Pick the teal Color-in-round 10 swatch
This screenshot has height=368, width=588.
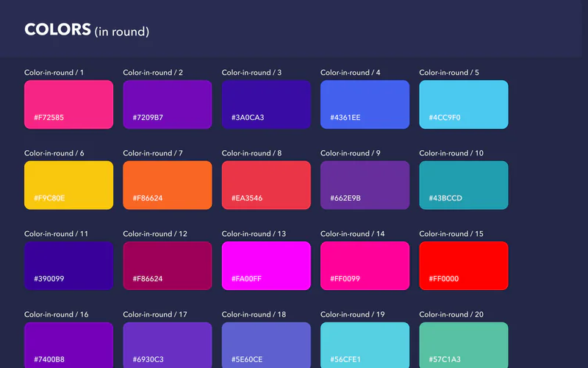pos(464,185)
